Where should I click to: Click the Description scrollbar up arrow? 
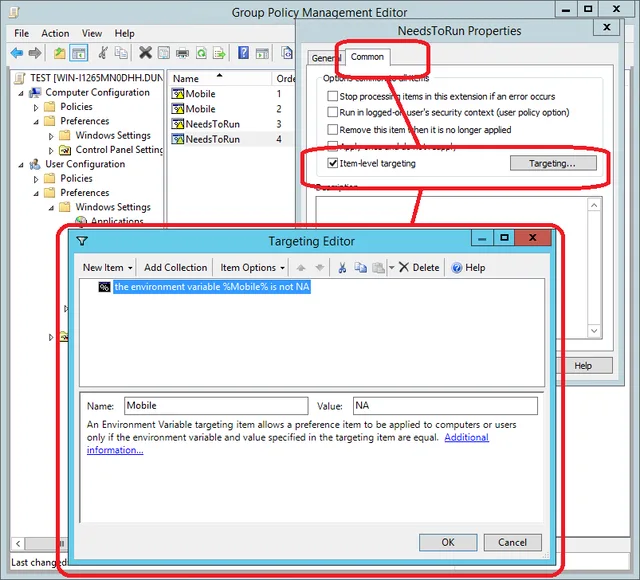pos(594,205)
